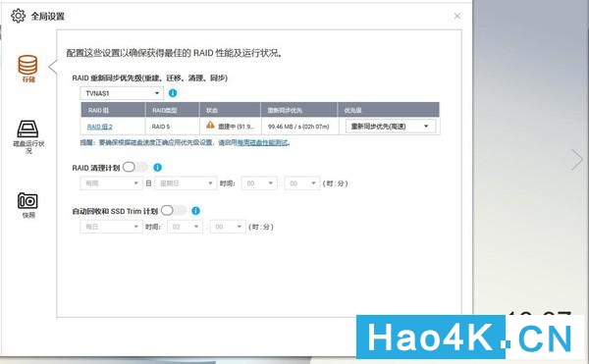
Task: Click the 优先级 column header
Action: tap(389, 110)
